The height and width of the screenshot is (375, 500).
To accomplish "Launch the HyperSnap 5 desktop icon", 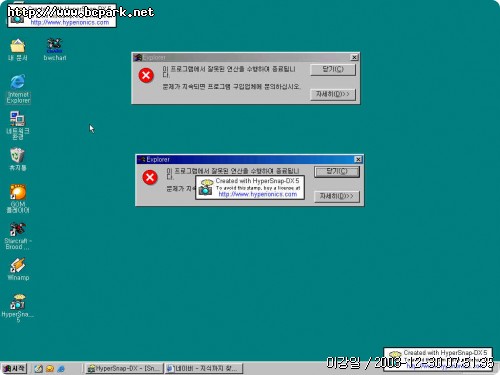I will click(x=18, y=308).
